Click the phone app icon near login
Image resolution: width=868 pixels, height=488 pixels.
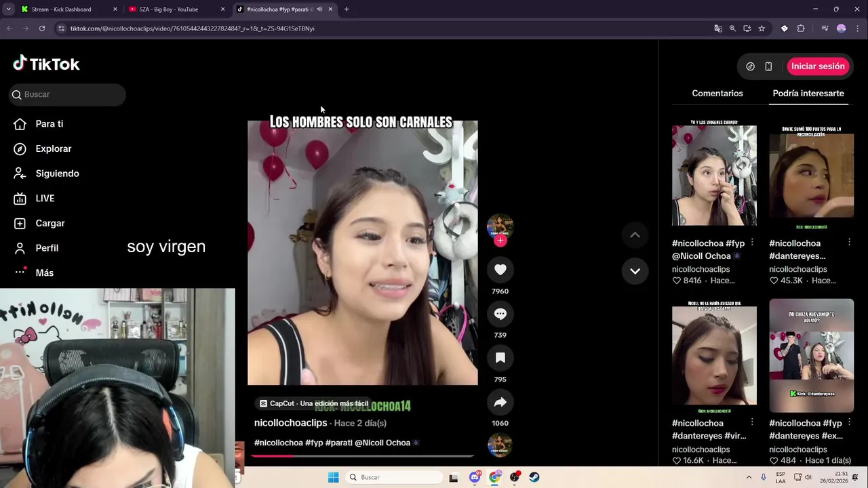tap(768, 66)
